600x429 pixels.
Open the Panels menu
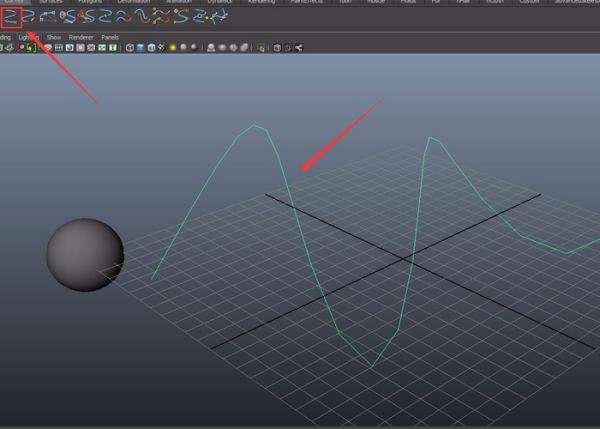[x=110, y=38]
